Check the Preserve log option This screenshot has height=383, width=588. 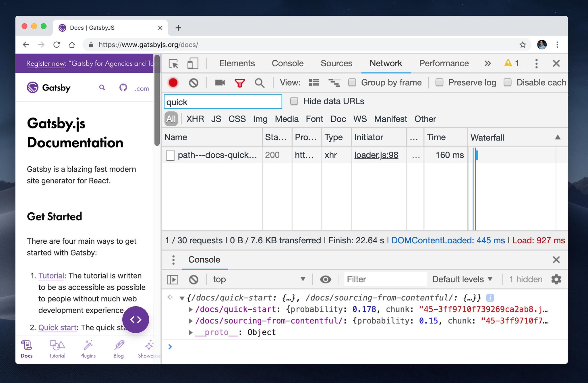pyautogui.click(x=439, y=82)
